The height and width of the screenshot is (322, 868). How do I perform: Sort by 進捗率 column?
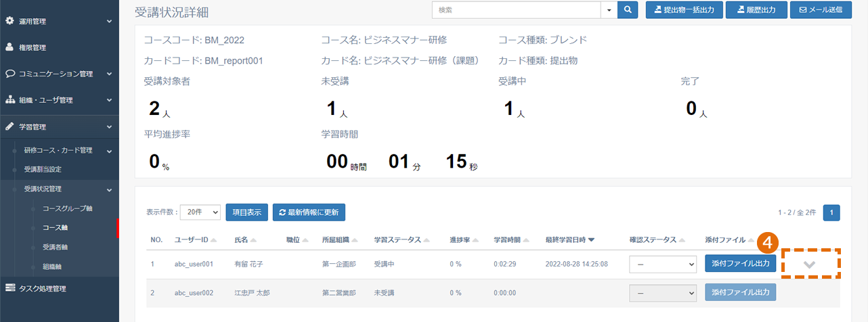(464, 240)
